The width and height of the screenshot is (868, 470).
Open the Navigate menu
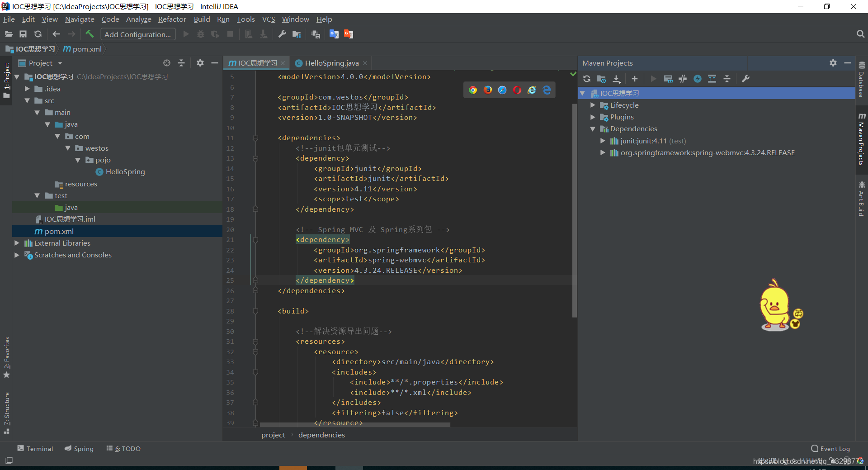(x=80, y=19)
